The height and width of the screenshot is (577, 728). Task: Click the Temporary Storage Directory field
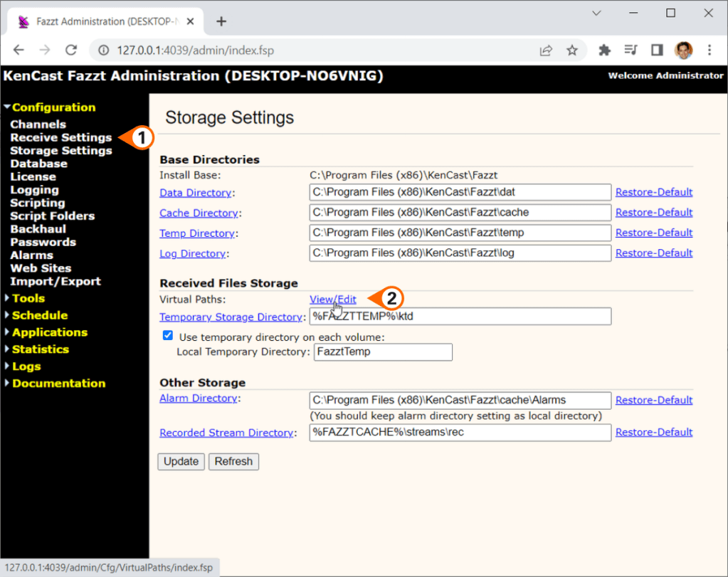[x=460, y=316]
